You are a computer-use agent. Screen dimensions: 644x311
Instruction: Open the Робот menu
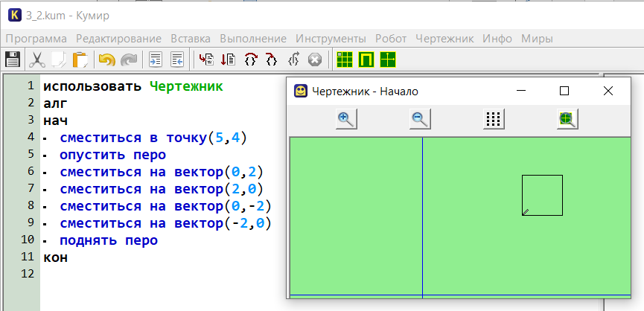[391, 39]
